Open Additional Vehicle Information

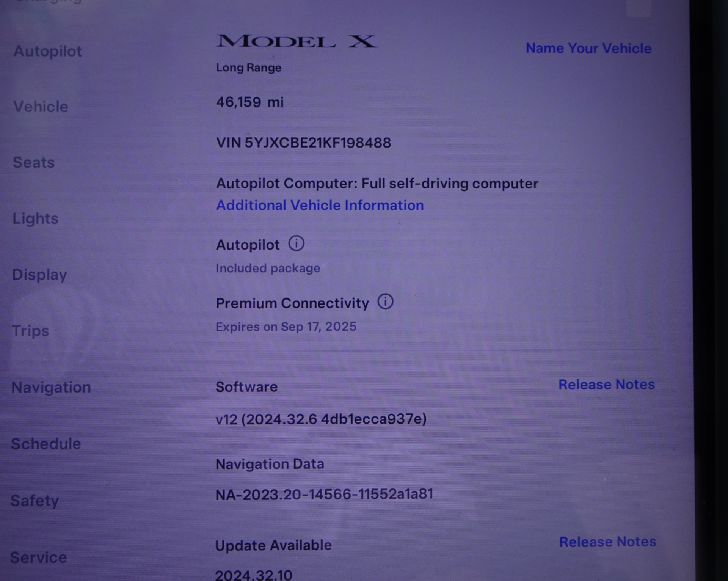click(x=320, y=205)
